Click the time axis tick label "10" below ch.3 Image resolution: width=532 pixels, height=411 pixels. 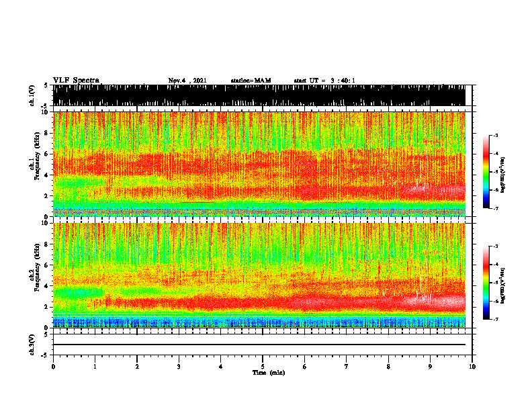point(472,367)
